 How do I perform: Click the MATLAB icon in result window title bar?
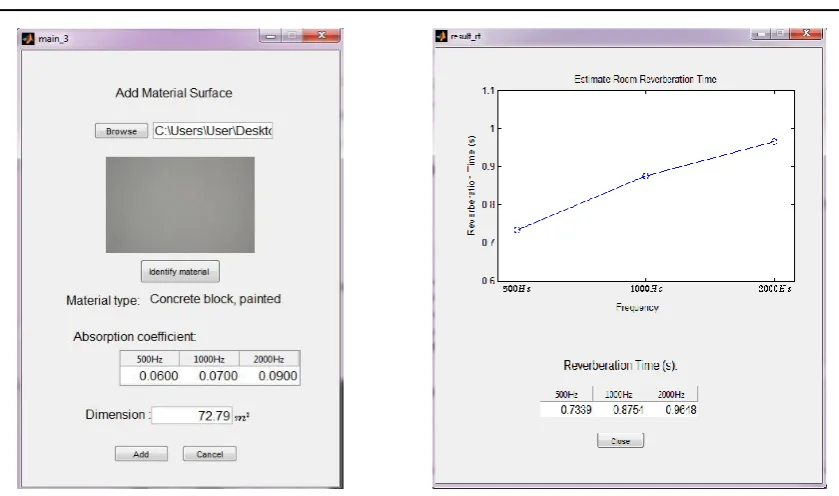(x=441, y=36)
